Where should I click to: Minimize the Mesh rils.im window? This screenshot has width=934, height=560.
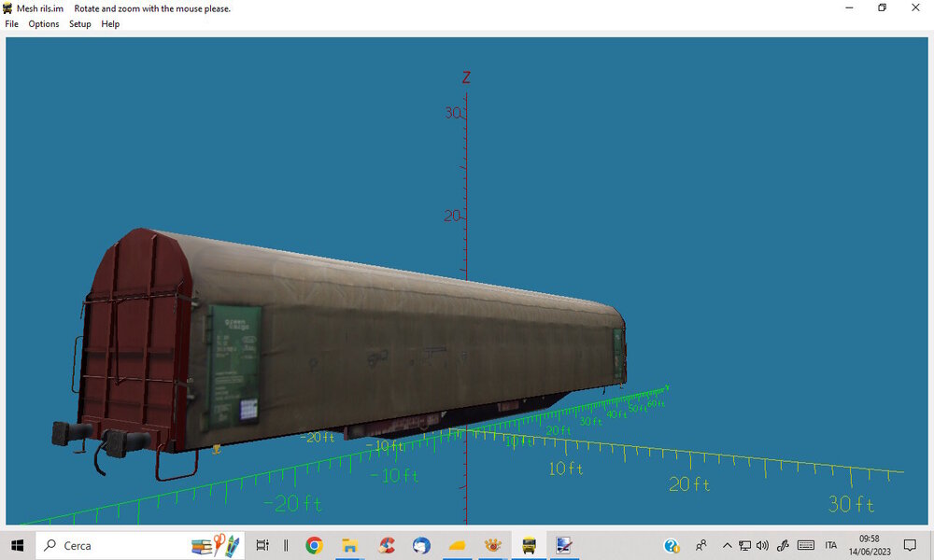point(849,7)
